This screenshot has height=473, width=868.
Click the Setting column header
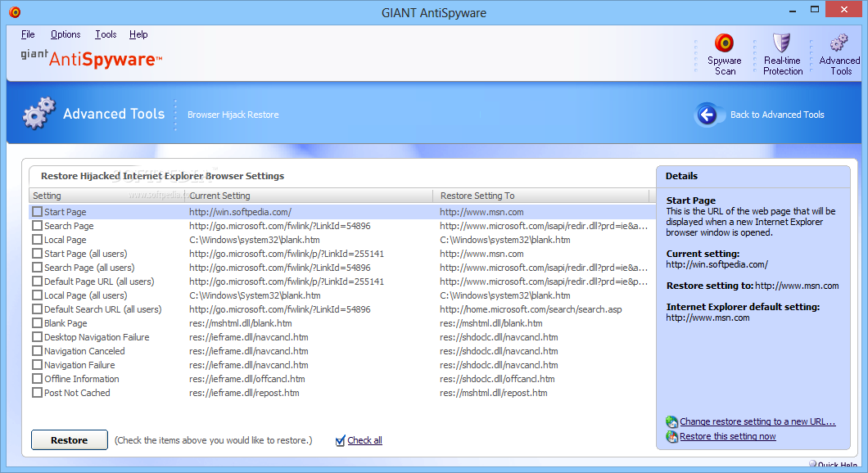(106, 196)
